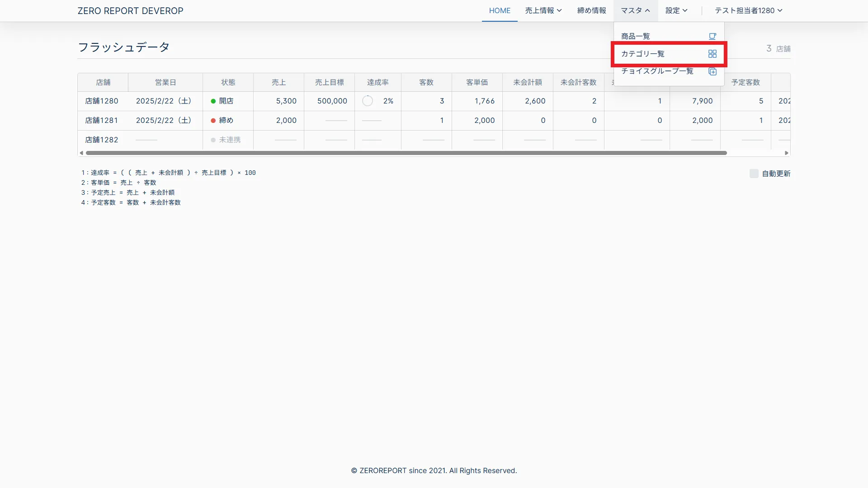Collapse the マスタ dropdown menu
This screenshot has height=488, width=868.
(x=635, y=10)
